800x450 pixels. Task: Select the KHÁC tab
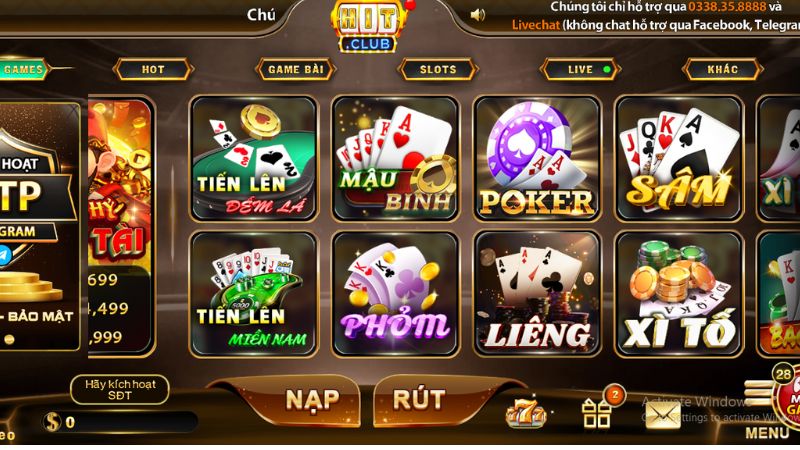[x=723, y=69]
